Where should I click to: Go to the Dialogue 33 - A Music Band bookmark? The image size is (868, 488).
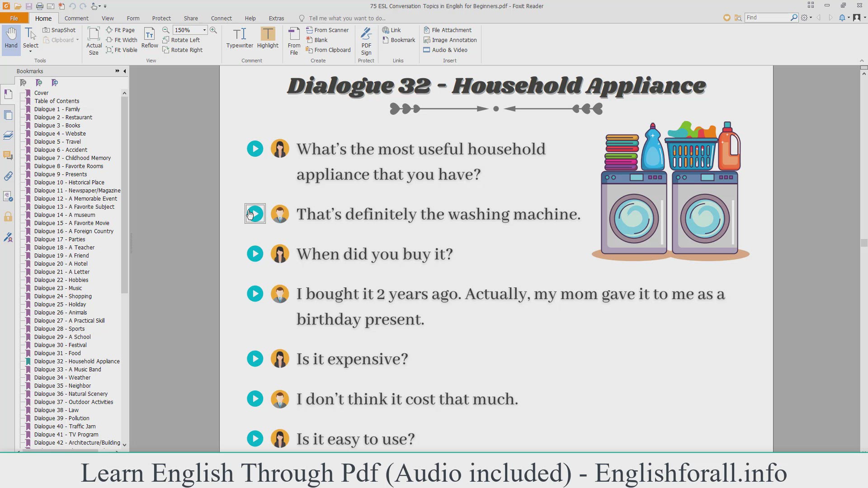tap(67, 369)
